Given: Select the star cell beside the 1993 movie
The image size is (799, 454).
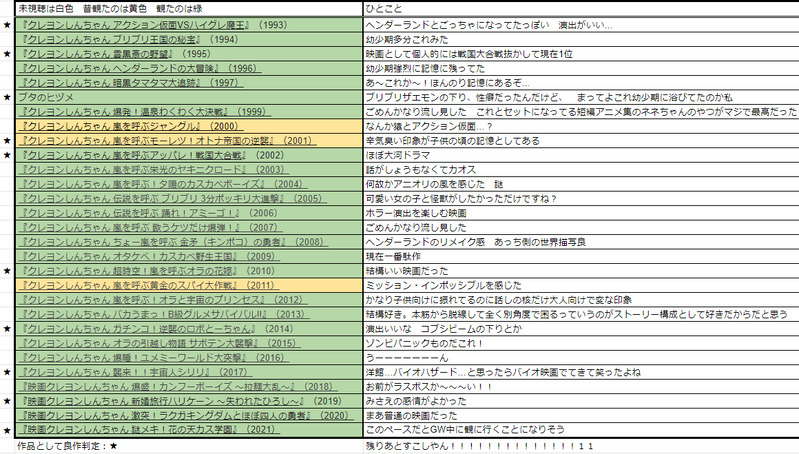Looking at the screenshot, I should 7,25.
